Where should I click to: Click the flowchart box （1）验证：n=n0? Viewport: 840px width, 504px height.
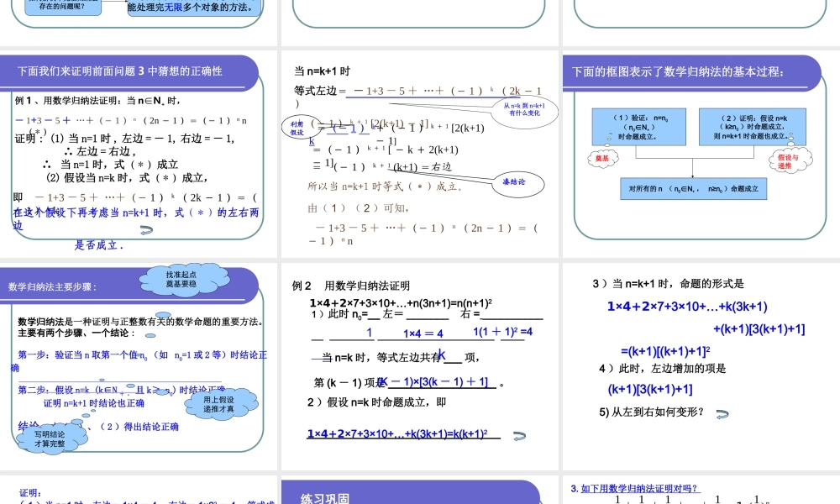pyautogui.click(x=639, y=127)
